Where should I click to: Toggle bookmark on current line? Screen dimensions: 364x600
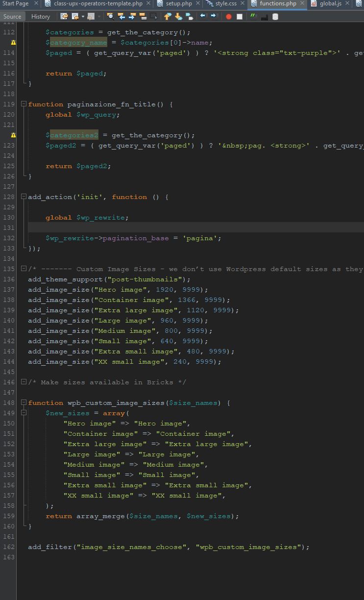click(x=189, y=16)
